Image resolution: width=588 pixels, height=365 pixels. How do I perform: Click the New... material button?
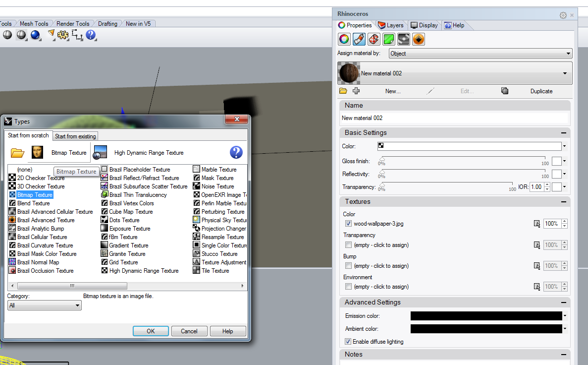tap(393, 91)
